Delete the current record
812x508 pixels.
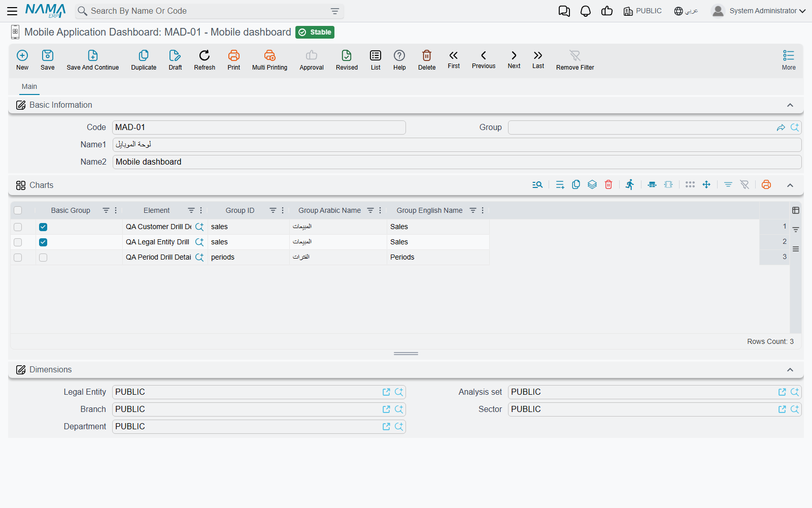click(x=427, y=60)
